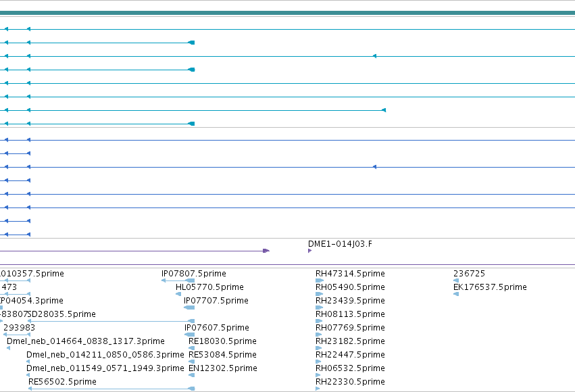
Task: Click the RE18030.5prime label
Action: pos(222,341)
